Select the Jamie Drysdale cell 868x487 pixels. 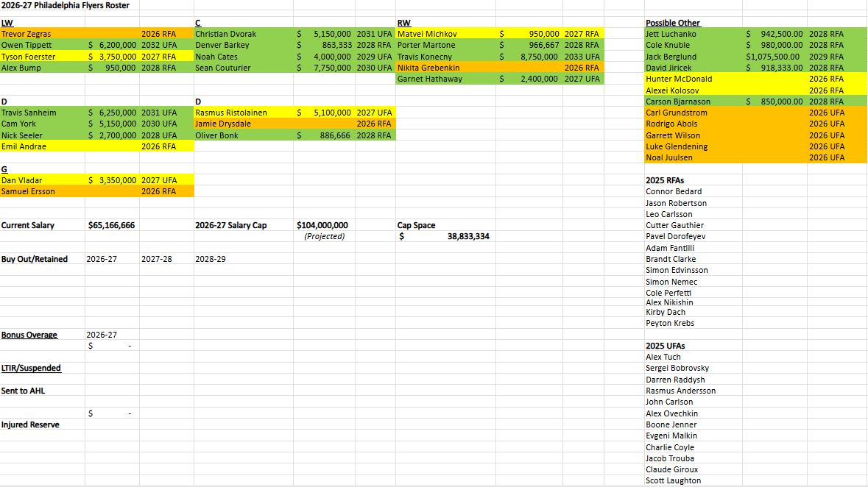(x=244, y=124)
